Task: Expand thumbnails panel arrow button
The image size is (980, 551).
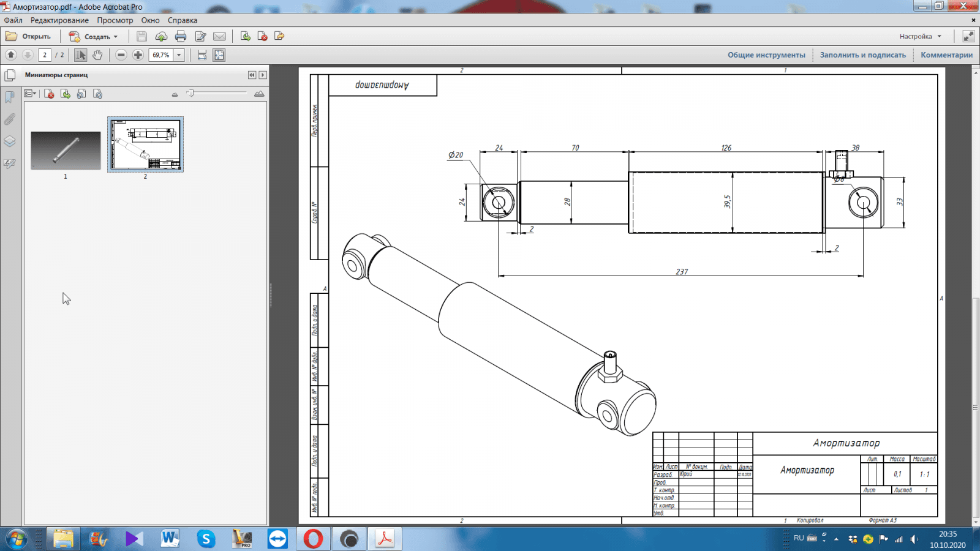Action: tap(263, 75)
